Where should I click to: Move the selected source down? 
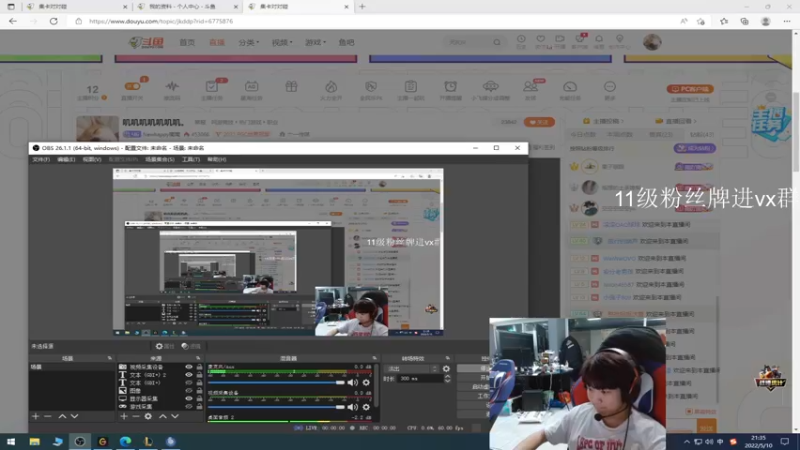click(174, 416)
